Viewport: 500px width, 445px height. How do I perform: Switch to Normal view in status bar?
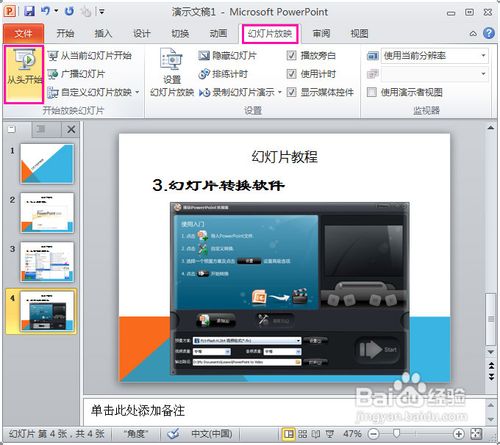(x=288, y=434)
